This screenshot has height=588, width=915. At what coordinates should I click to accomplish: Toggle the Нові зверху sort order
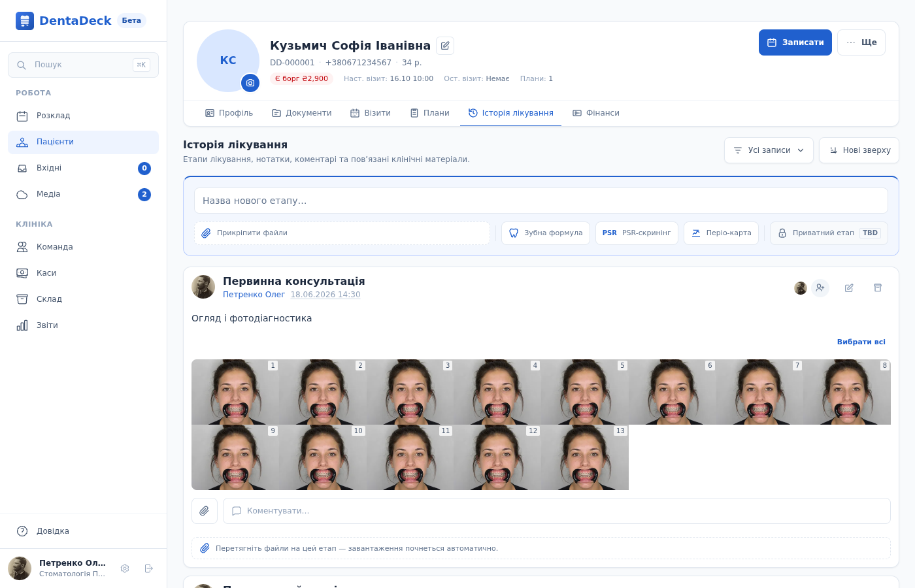[859, 150]
